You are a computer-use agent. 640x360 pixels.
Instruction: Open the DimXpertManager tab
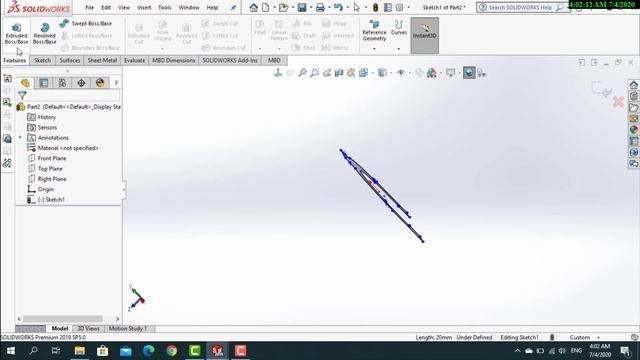[x=81, y=83]
